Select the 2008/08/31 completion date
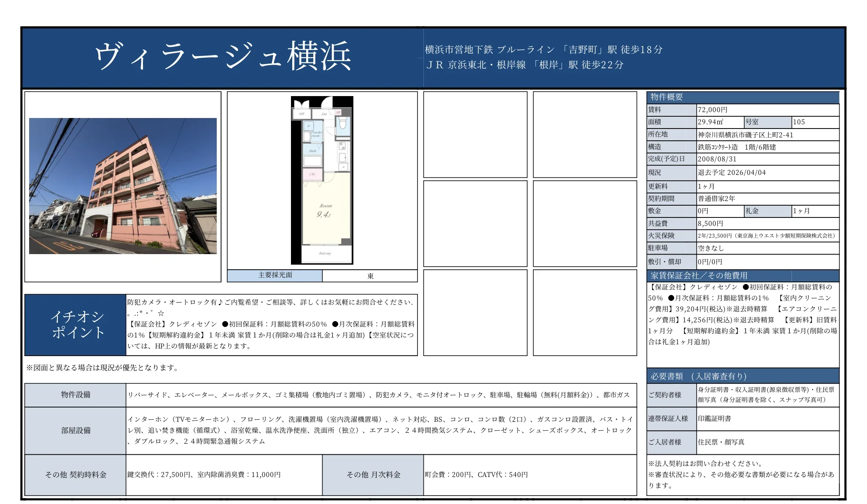The height and width of the screenshot is (504, 867). click(x=717, y=159)
